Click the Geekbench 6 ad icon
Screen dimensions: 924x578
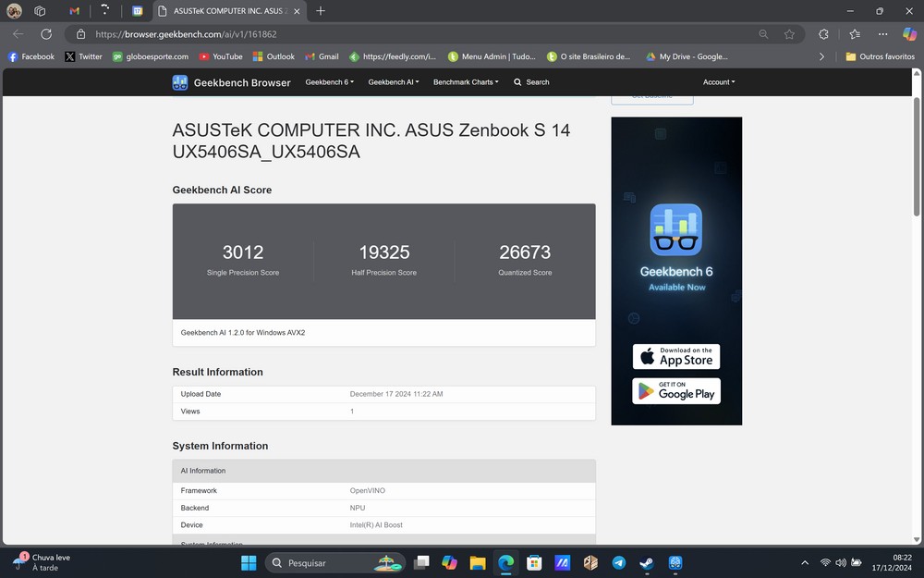point(676,229)
